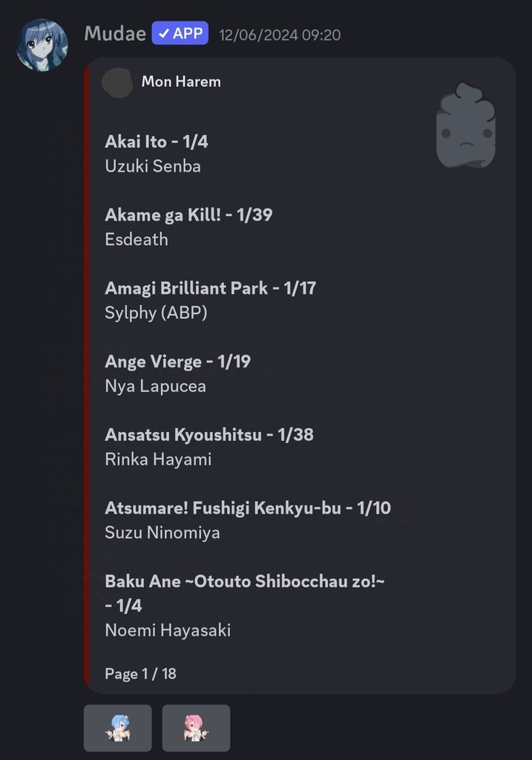The image size is (532, 760).
Task: Click the Ansatsu Kyoushitsu - 1/38 heading
Action: point(209,434)
